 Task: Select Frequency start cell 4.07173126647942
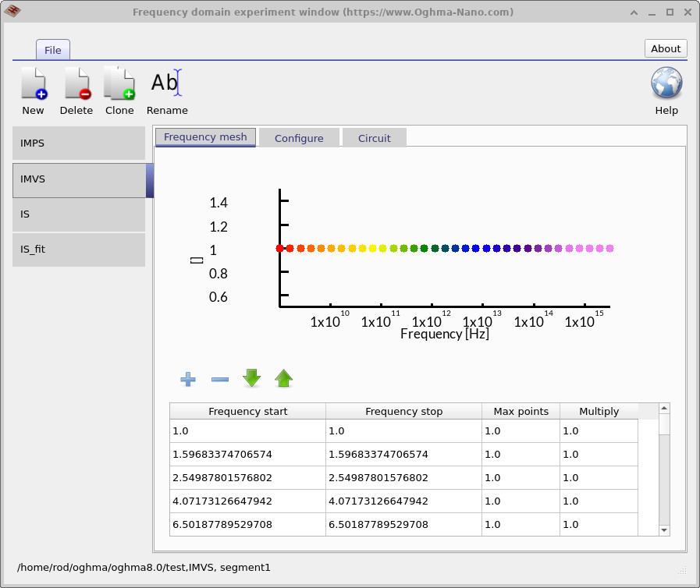tap(247, 501)
